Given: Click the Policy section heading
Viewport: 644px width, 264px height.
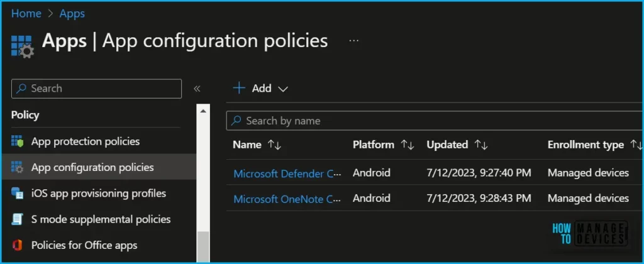Looking at the screenshot, I should coord(25,115).
